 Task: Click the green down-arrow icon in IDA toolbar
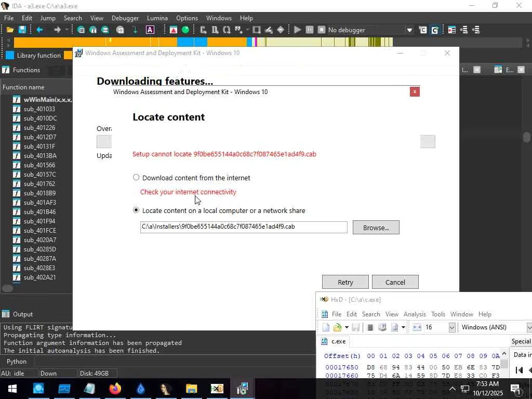pyautogui.click(x=135, y=30)
